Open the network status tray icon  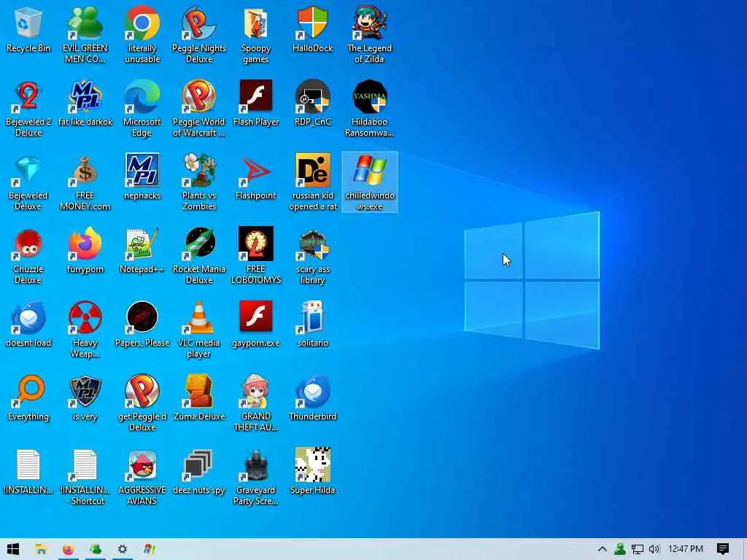(x=638, y=549)
